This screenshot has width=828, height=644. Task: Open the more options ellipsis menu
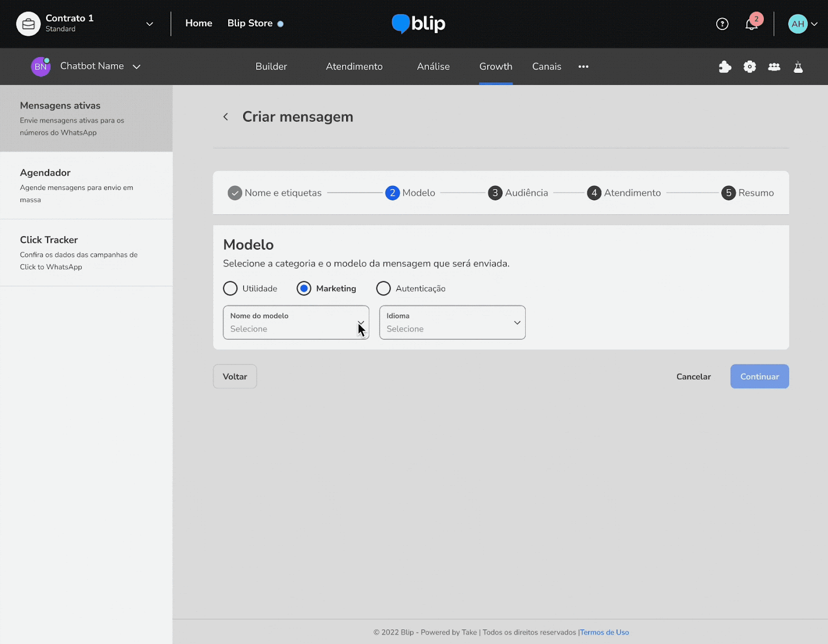tap(583, 67)
